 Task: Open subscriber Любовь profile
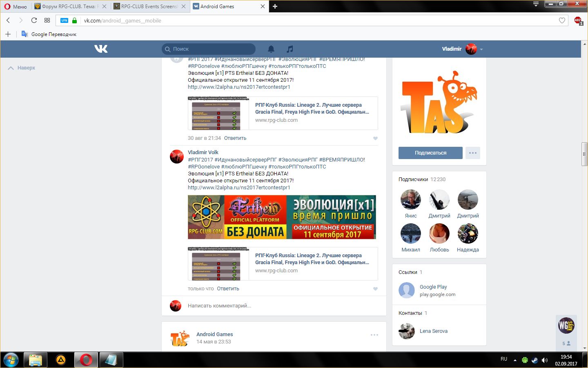pos(439,233)
